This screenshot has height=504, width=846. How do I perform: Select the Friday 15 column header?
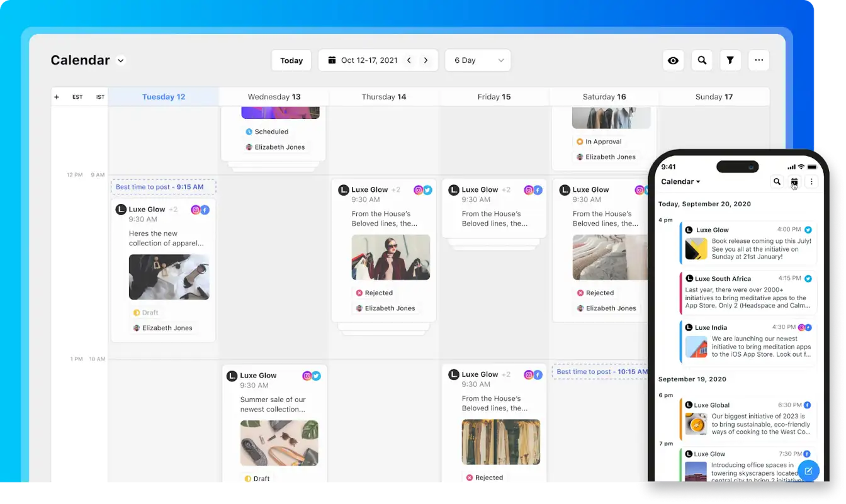click(x=494, y=97)
